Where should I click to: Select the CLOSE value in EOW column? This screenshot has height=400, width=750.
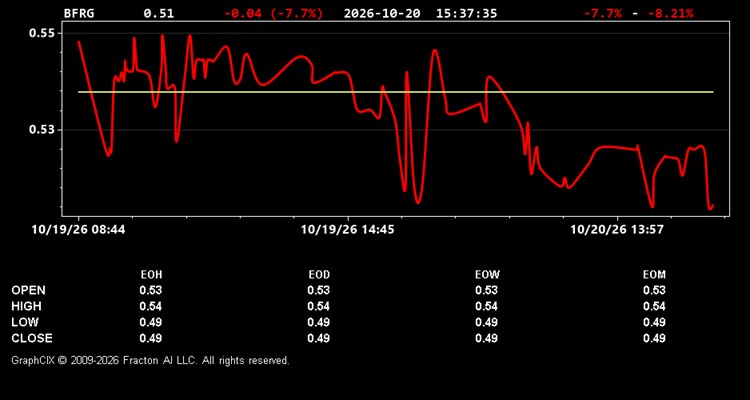point(486,338)
